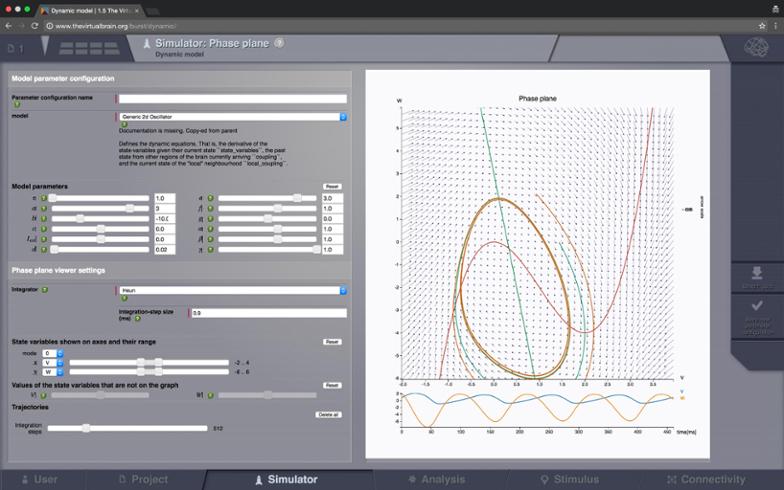Click the Parameter configuration name field
The image size is (784, 490).
click(232, 98)
